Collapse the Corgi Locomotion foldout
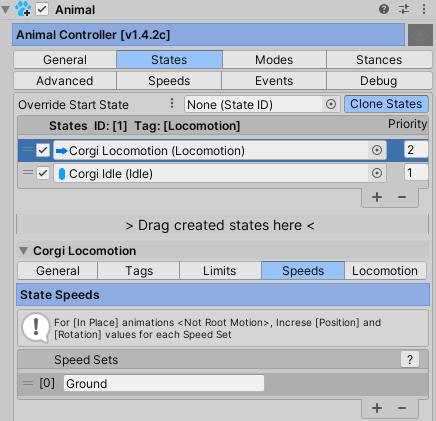436x421 pixels. [23, 251]
